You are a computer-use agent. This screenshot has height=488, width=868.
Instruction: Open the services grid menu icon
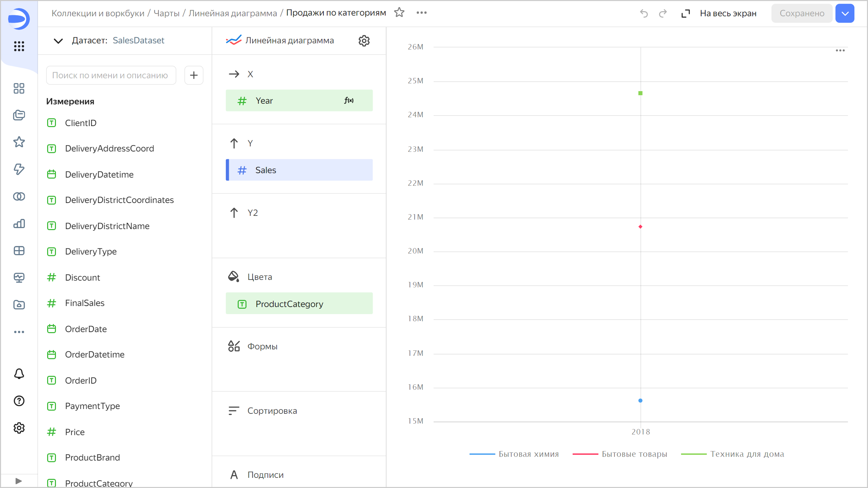[19, 46]
